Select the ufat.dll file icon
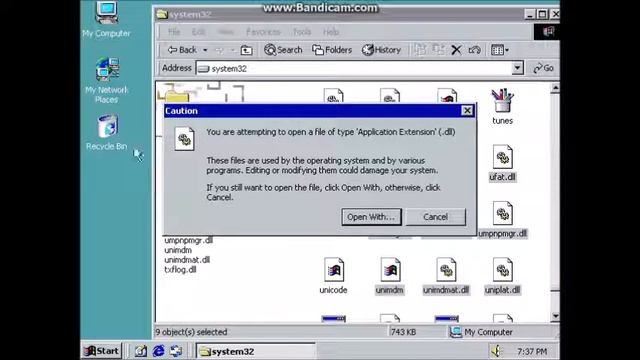The height and width of the screenshot is (360, 640). [x=502, y=163]
